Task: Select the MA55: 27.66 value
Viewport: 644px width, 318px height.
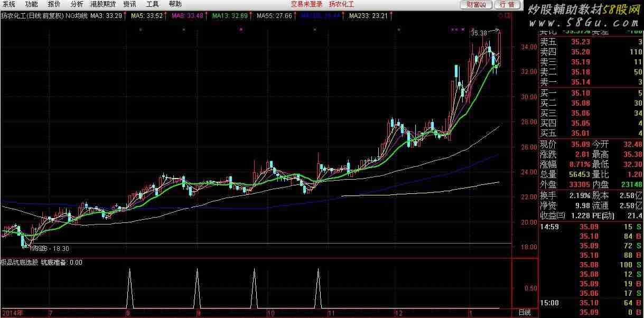Action: (274, 16)
